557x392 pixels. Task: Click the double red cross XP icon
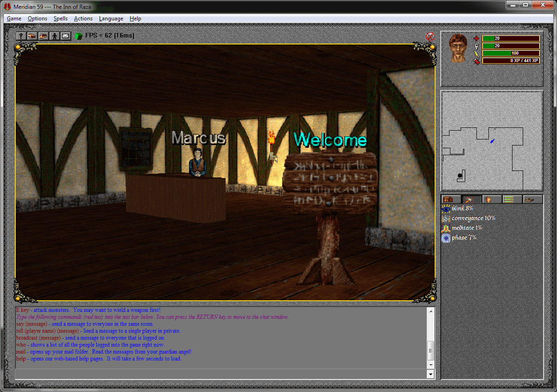tap(476, 61)
